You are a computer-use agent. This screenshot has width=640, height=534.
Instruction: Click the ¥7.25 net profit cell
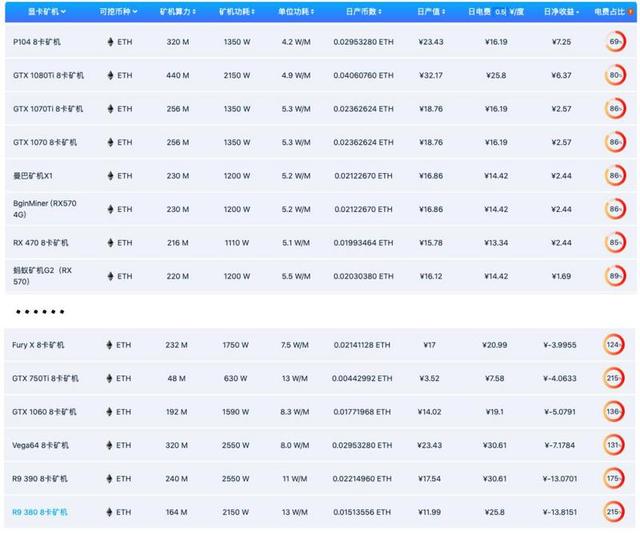[x=561, y=42]
